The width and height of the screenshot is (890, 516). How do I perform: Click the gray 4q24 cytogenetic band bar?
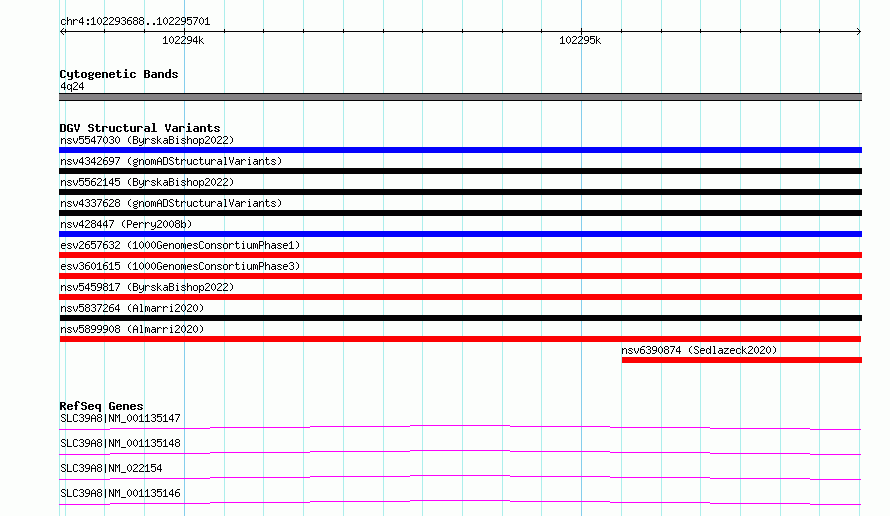(460, 97)
